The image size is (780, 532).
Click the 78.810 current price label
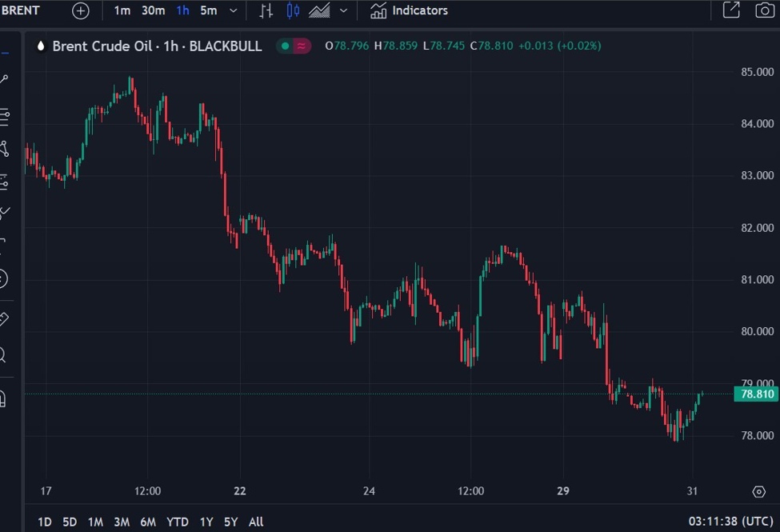click(756, 394)
